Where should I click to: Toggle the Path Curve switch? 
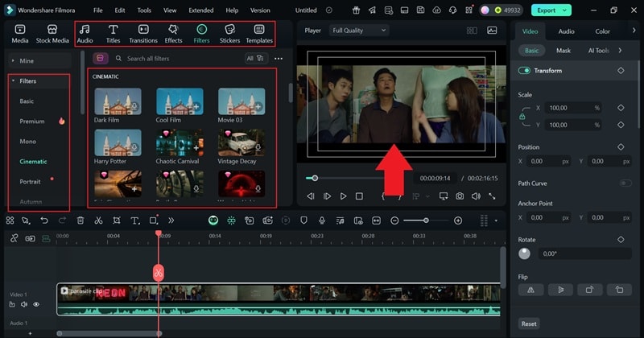tap(625, 183)
